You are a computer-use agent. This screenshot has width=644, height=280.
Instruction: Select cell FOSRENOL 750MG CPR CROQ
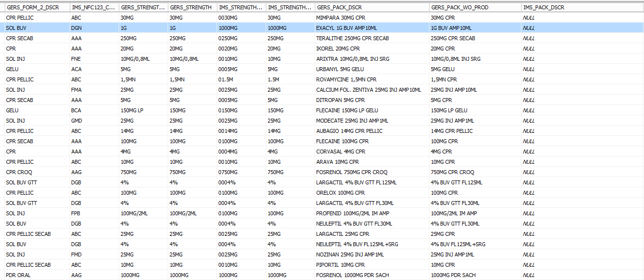tap(372, 172)
